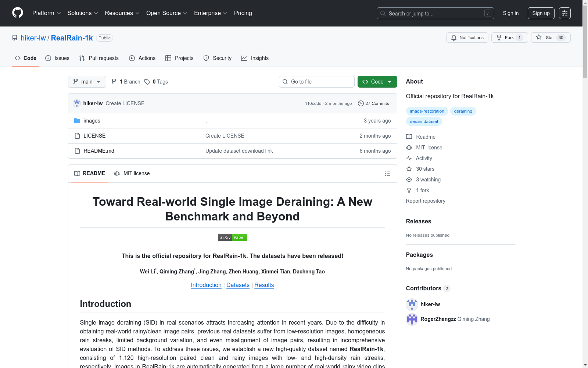
Task: Click the Sign up button
Action: (x=541, y=13)
